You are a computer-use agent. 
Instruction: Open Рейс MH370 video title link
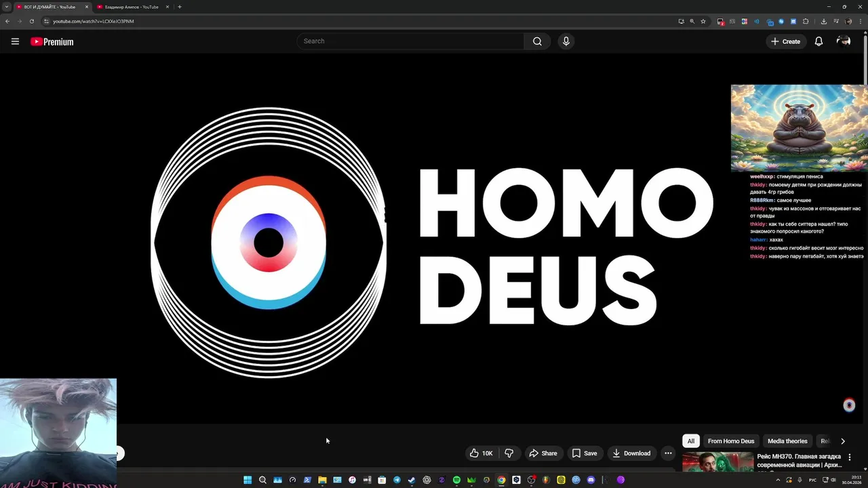[800, 461]
